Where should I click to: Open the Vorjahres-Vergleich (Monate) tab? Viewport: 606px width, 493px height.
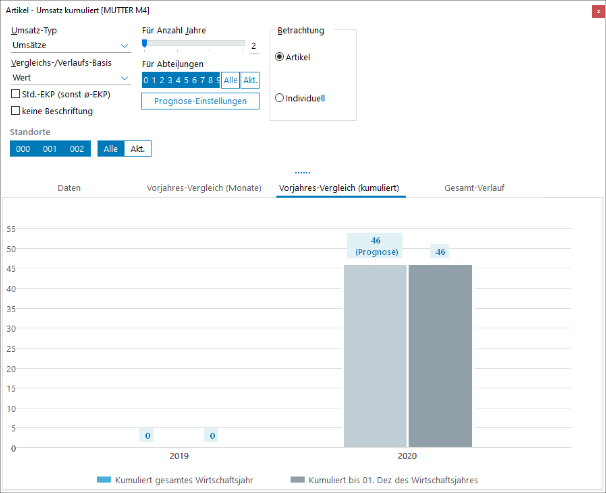tap(203, 188)
